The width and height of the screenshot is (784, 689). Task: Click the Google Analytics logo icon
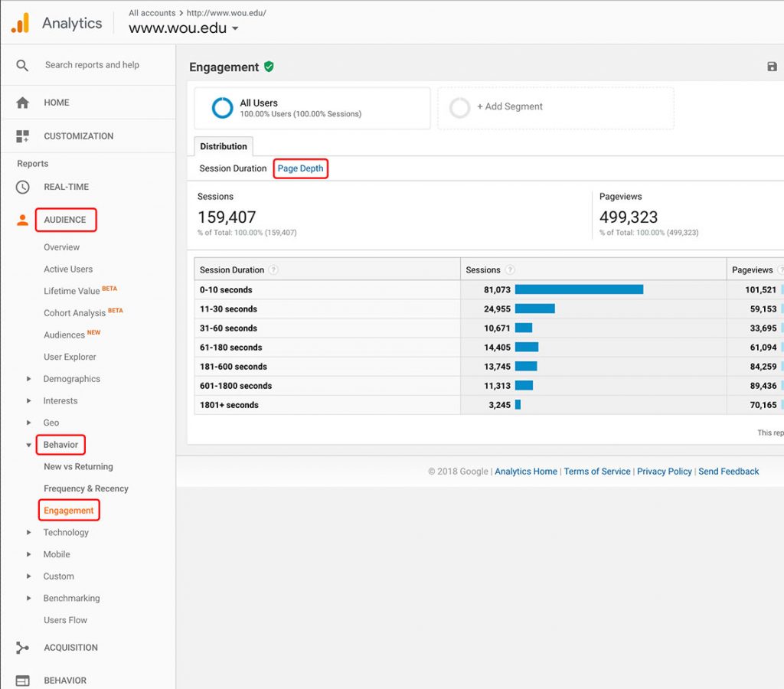pyautogui.click(x=21, y=23)
